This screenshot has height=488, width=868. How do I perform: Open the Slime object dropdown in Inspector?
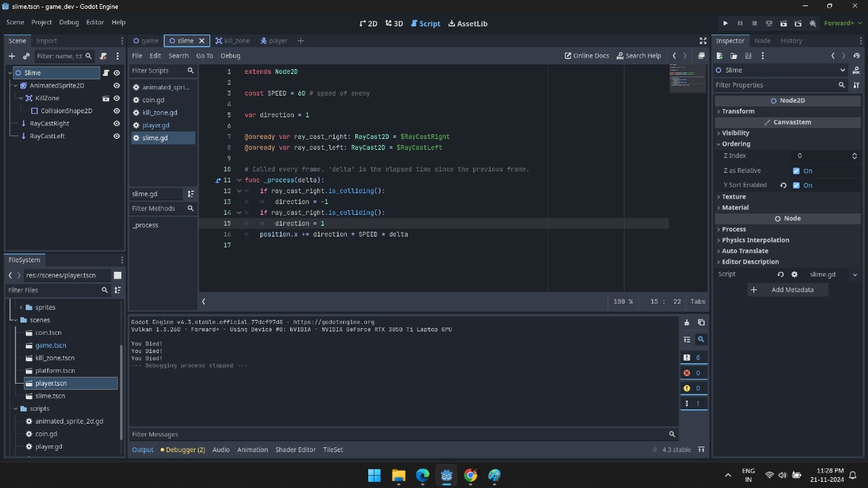click(x=781, y=70)
